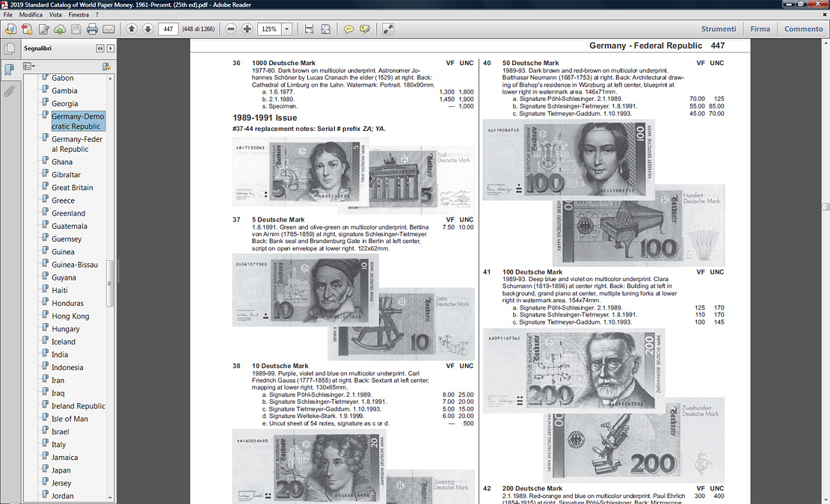
Task: Click the Create PDF online icon
Action: pos(27,29)
